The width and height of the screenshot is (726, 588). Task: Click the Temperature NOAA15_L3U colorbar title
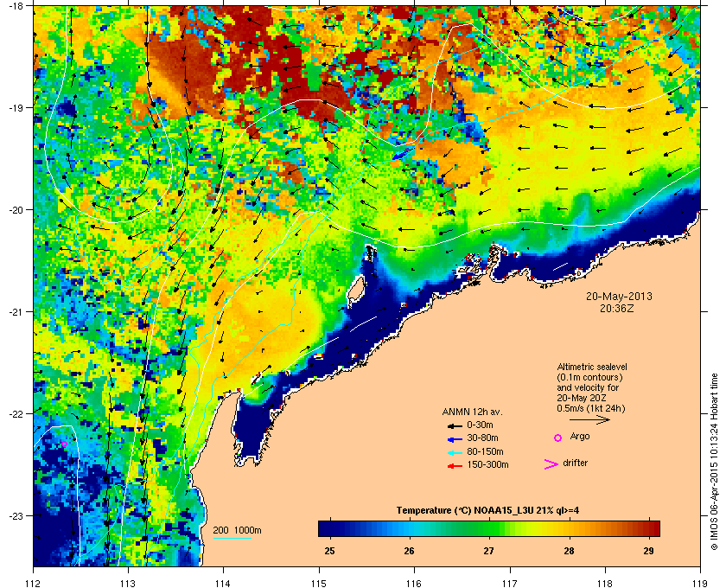(487, 511)
